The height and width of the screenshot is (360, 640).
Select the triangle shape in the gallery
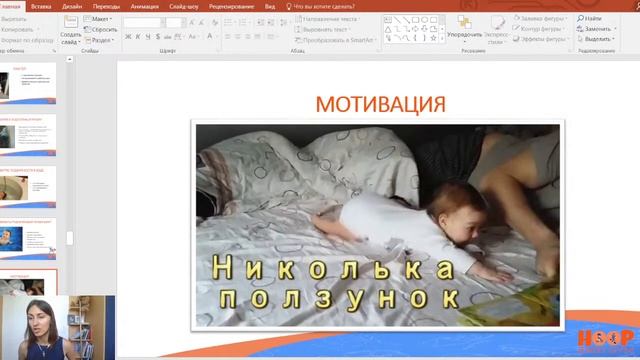(388, 29)
